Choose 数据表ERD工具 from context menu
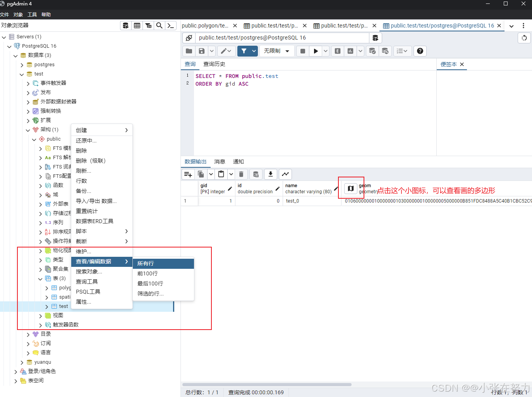 click(102, 221)
